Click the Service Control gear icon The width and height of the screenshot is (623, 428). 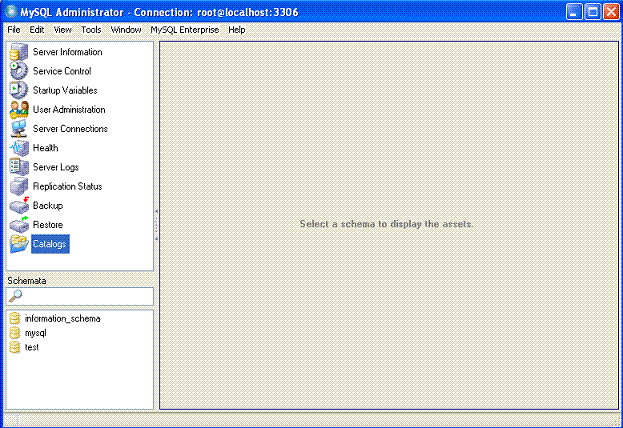coord(19,71)
